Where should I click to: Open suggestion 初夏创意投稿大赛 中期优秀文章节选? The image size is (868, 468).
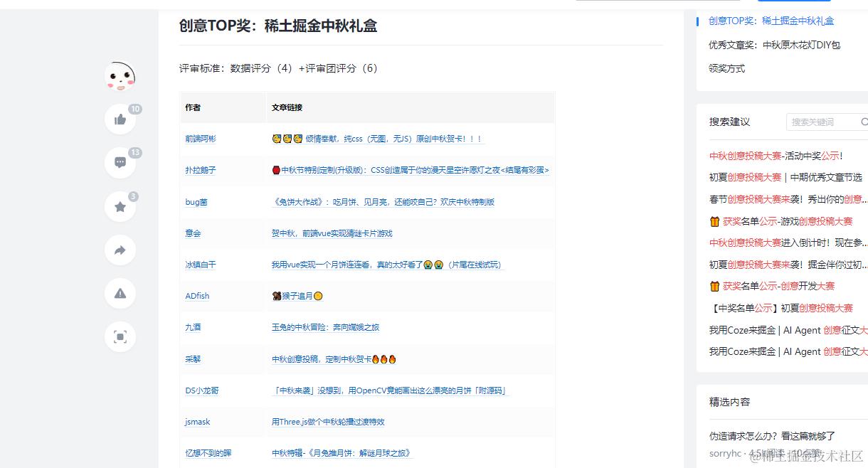785,177
